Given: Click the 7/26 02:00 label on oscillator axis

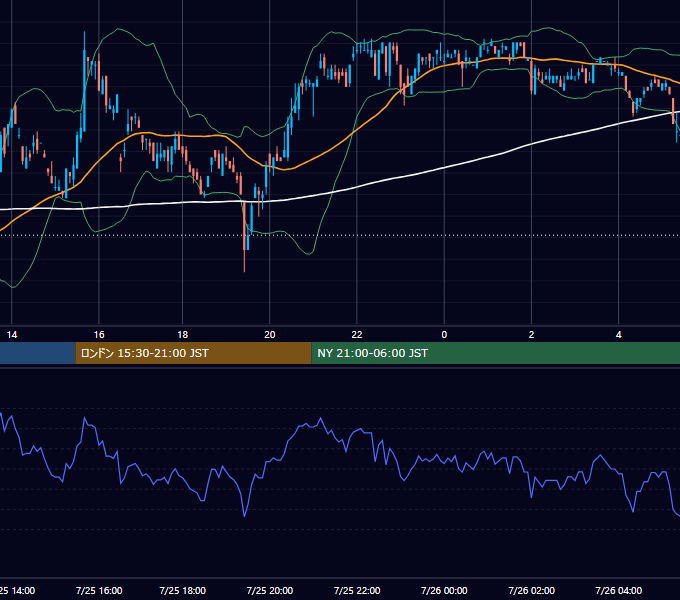Looking at the screenshot, I should tap(531, 590).
